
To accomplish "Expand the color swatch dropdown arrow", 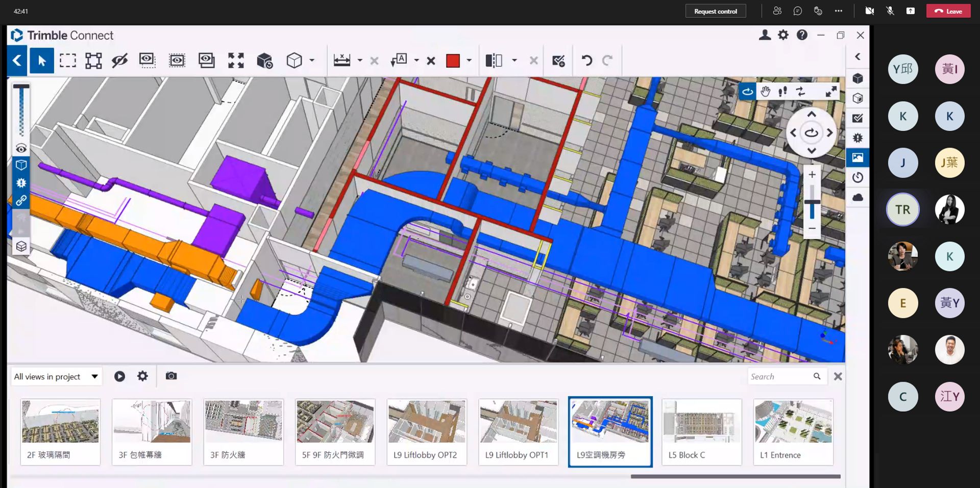I will (469, 61).
